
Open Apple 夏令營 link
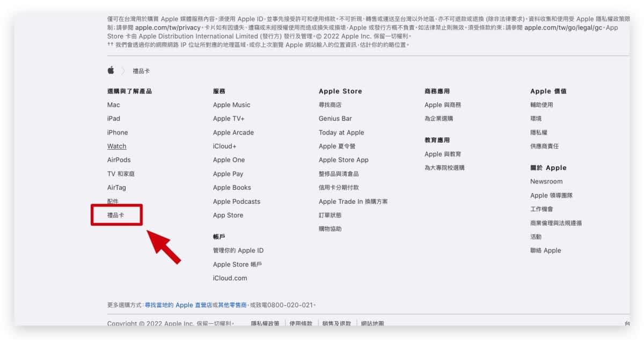coord(337,146)
